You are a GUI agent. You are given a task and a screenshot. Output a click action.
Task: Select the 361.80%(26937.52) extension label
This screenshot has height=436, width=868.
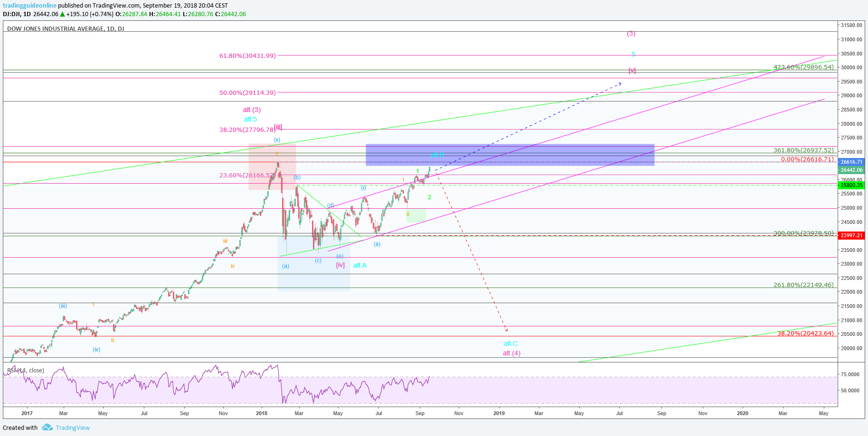(803, 150)
